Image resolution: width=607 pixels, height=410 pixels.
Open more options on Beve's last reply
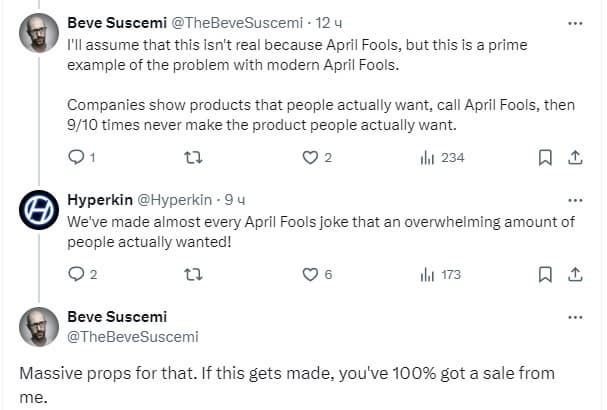(575, 317)
